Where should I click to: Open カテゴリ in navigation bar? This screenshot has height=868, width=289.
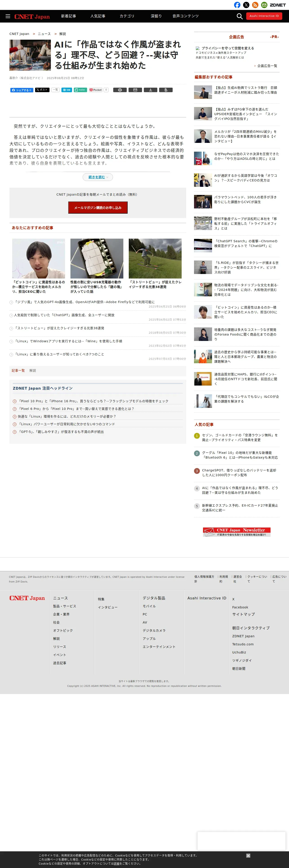pyautogui.click(x=127, y=16)
